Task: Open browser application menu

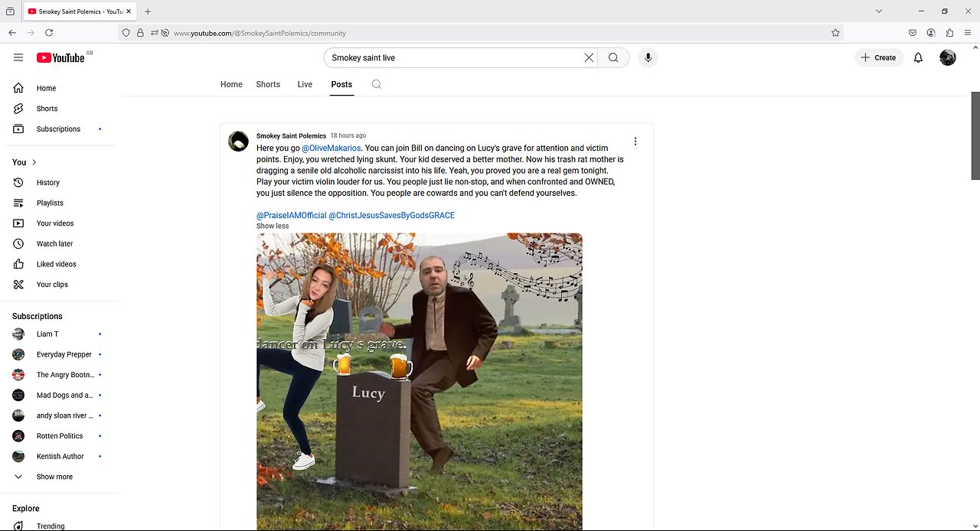Action: point(968,33)
